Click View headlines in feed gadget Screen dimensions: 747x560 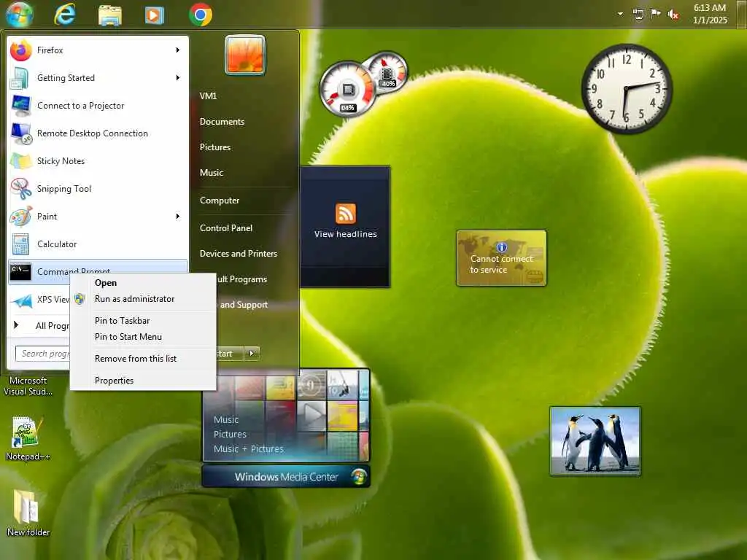pos(345,234)
